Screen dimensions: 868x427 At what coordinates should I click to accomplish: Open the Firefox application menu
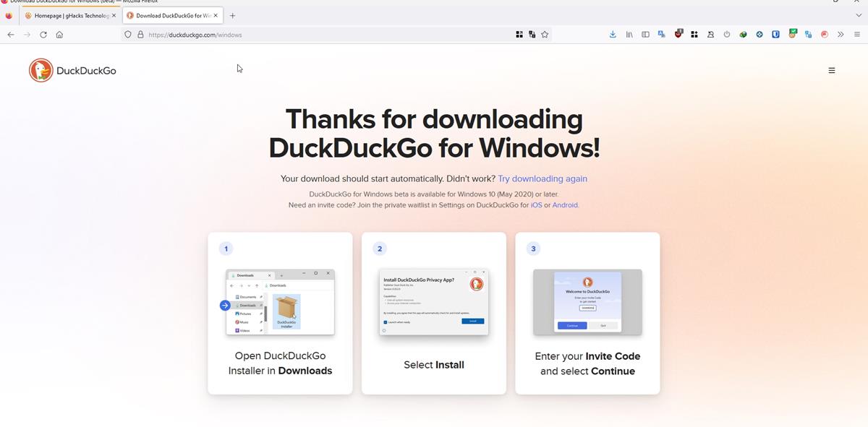(858, 34)
